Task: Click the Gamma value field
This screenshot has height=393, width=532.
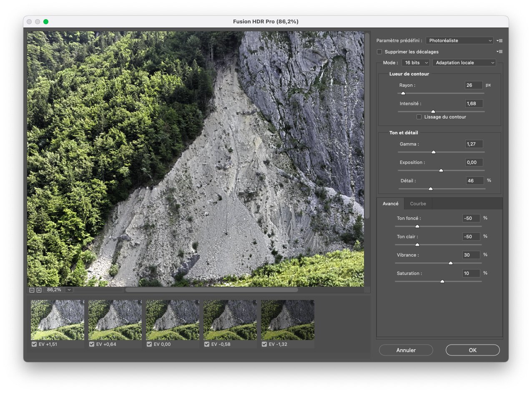Action: [474, 144]
